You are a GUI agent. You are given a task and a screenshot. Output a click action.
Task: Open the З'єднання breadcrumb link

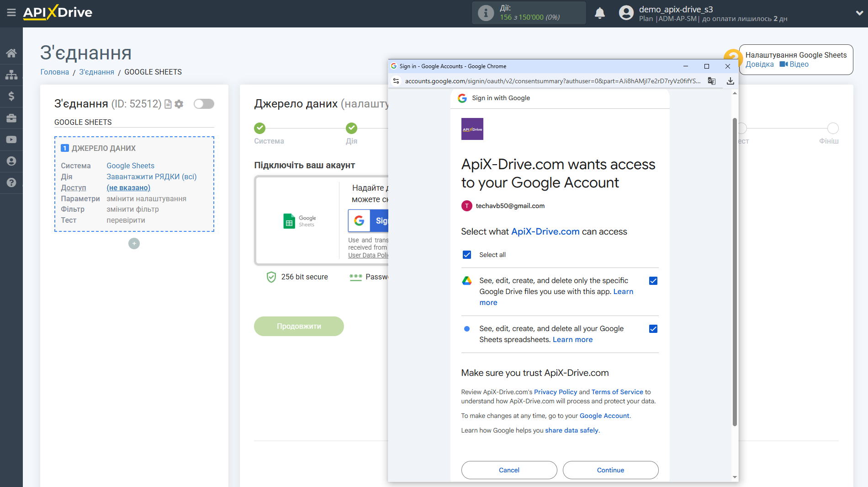(96, 72)
